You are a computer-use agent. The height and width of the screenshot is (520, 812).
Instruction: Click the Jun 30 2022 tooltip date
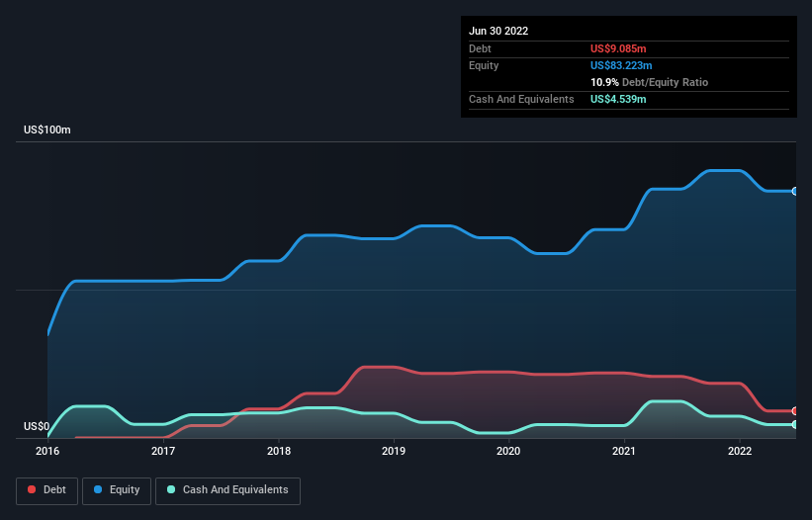(x=498, y=31)
